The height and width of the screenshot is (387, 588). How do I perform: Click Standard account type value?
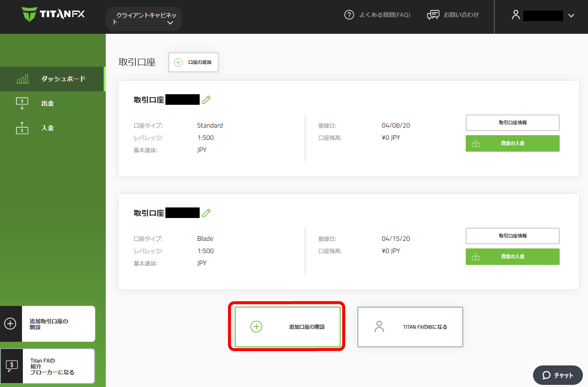coord(210,125)
